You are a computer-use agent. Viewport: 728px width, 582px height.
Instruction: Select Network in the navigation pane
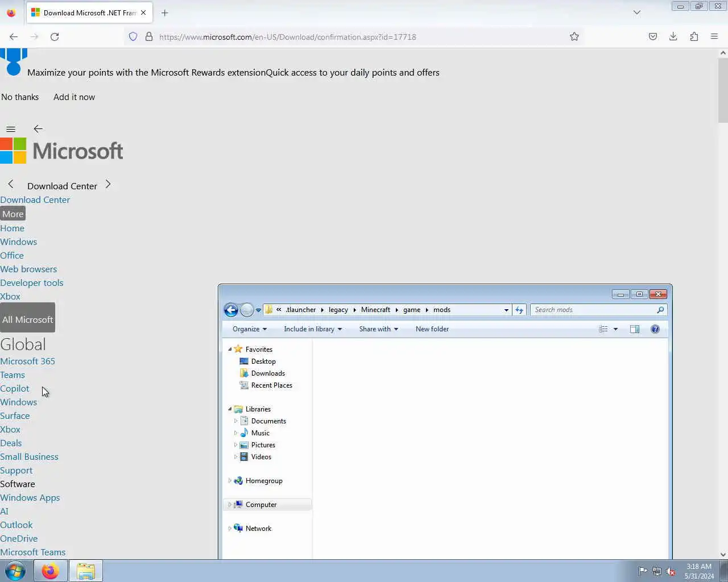point(258,529)
